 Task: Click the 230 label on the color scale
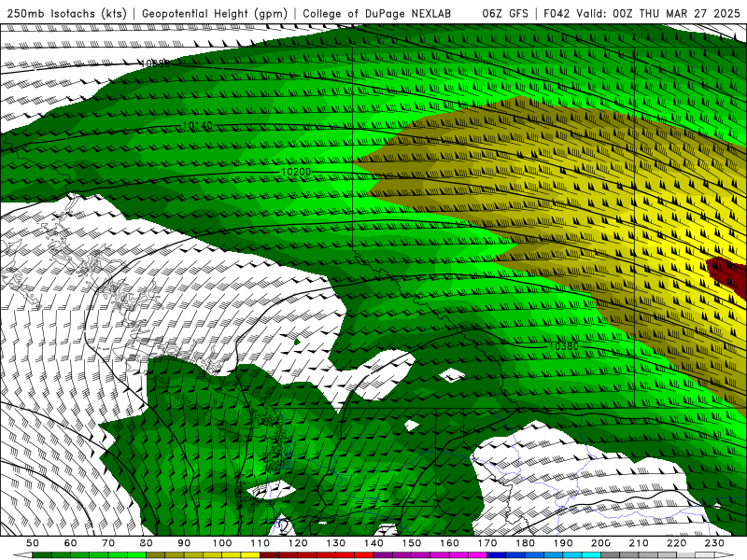coord(714,543)
